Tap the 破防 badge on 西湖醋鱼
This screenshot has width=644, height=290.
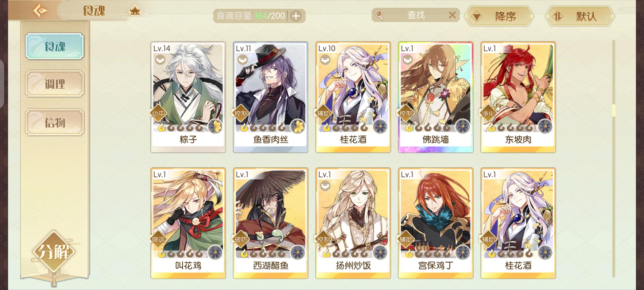point(240,239)
